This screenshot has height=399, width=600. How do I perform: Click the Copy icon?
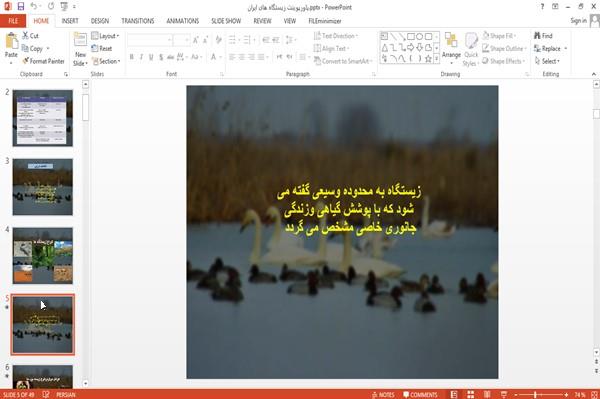tap(25, 49)
